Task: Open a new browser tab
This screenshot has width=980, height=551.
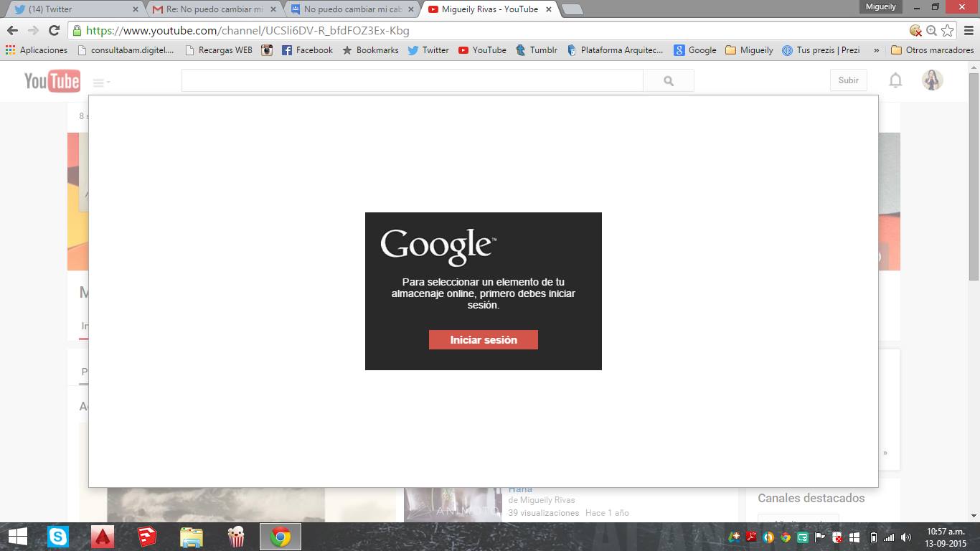Action: 572,9
